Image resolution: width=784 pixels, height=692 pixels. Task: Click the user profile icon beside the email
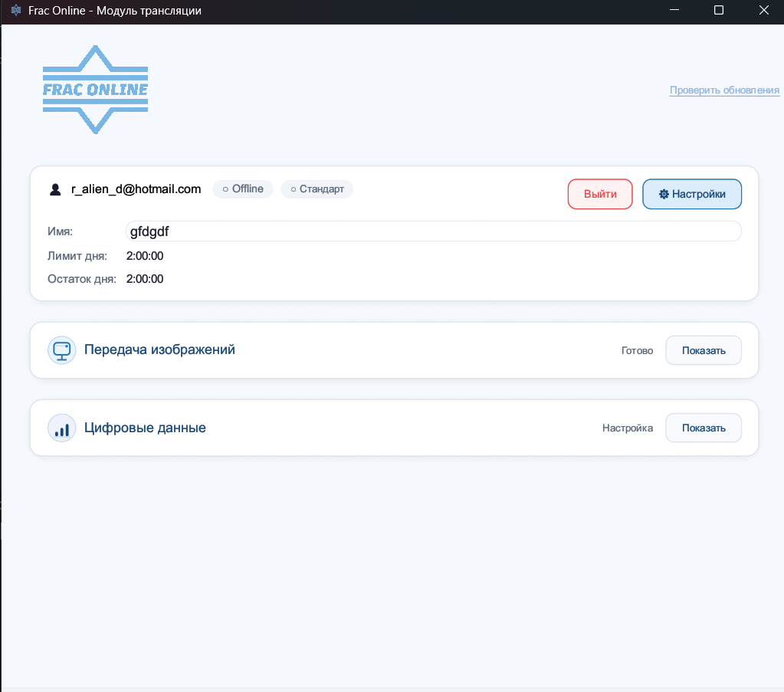click(x=55, y=189)
